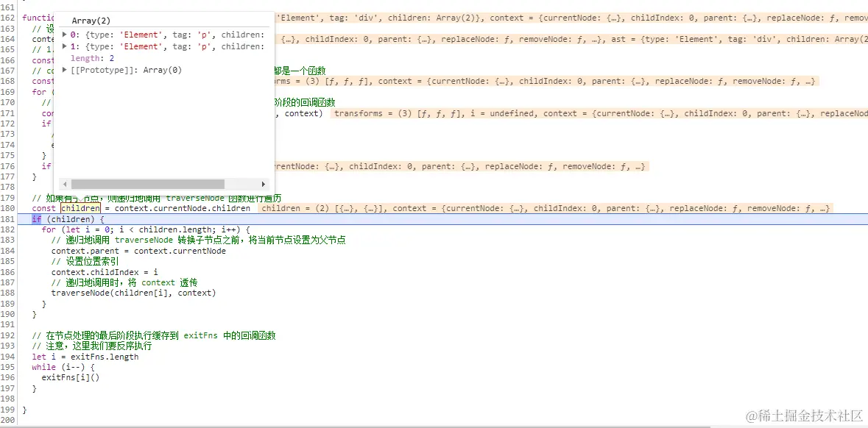Image resolution: width=868 pixels, height=428 pixels.
Task: Set a breakpoint on line number 196
Action: (8, 378)
